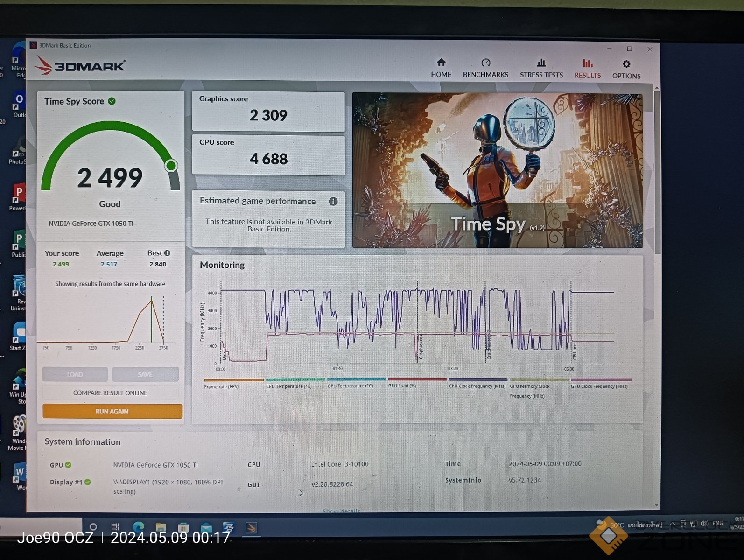The image size is (744, 560).
Task: Click the scrollbar up arrow
Action: click(x=657, y=88)
